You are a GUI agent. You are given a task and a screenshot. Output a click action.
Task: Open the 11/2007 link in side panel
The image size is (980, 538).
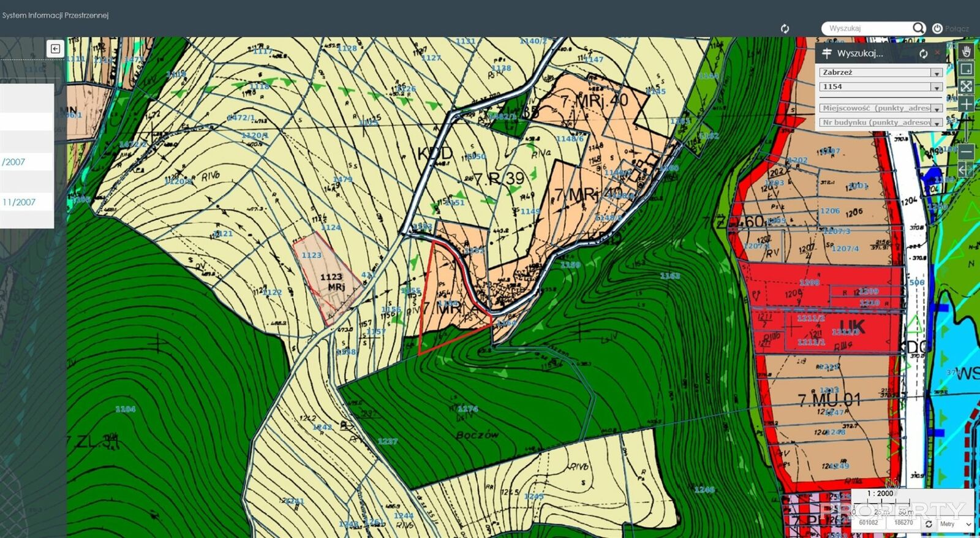point(19,202)
